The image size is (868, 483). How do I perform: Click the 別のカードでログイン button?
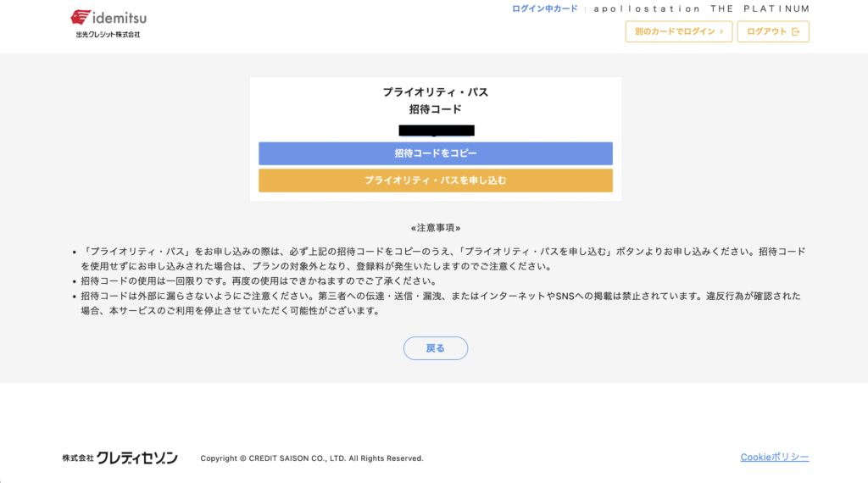coord(679,31)
